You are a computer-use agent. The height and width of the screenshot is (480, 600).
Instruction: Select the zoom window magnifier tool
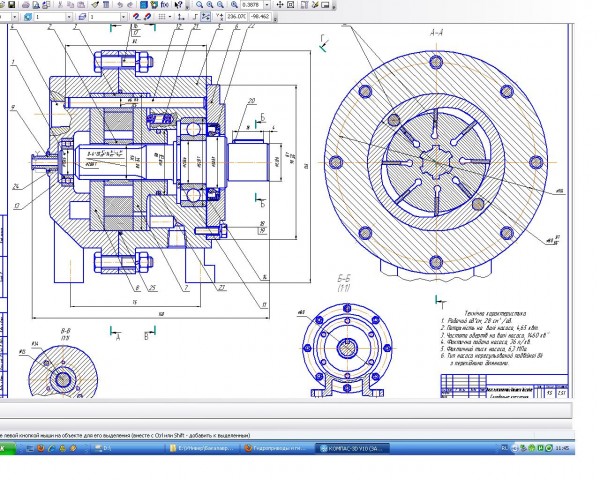(200, 5)
